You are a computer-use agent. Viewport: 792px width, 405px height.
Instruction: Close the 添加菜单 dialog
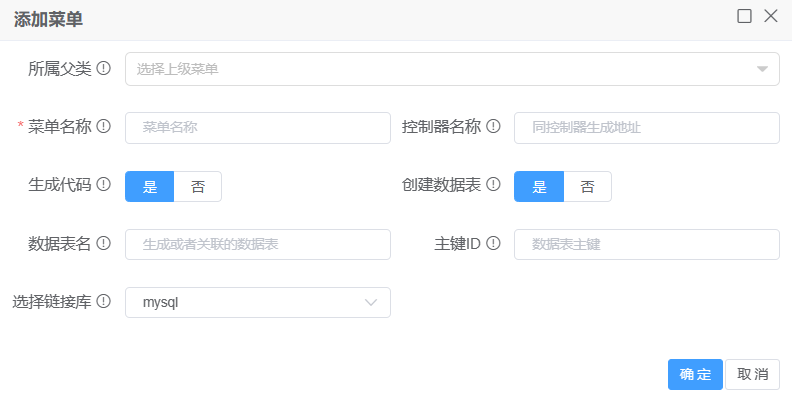click(770, 16)
